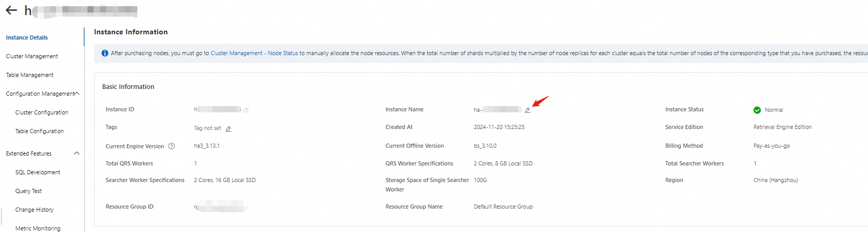Open Change History page
Viewport: 868px width, 232px height.
[x=34, y=210]
